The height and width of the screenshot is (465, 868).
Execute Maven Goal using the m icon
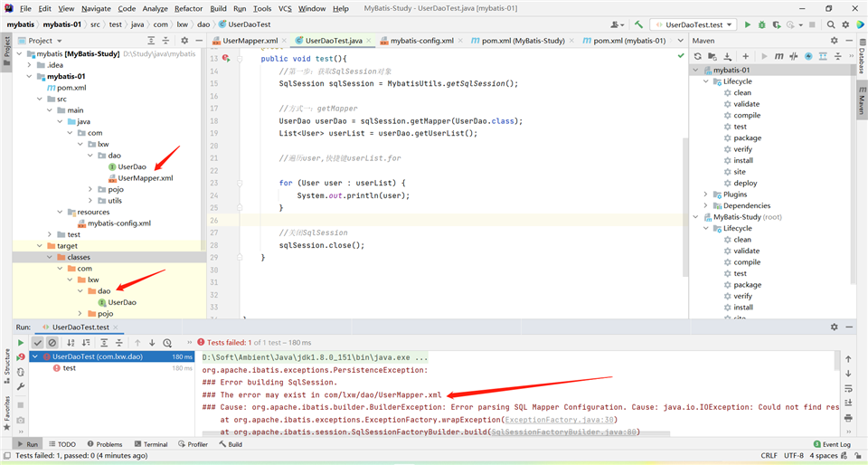pyautogui.click(x=778, y=56)
